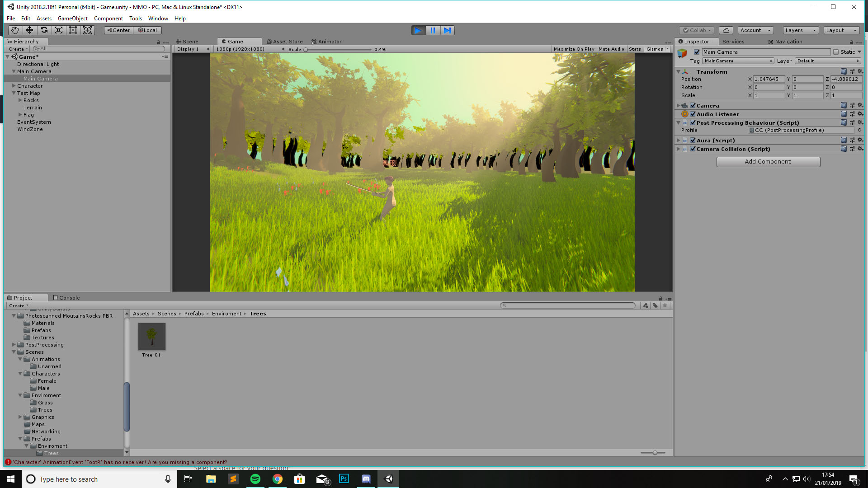Toggle the Local handle button
Screen dimensions: 868x488
[148, 30]
